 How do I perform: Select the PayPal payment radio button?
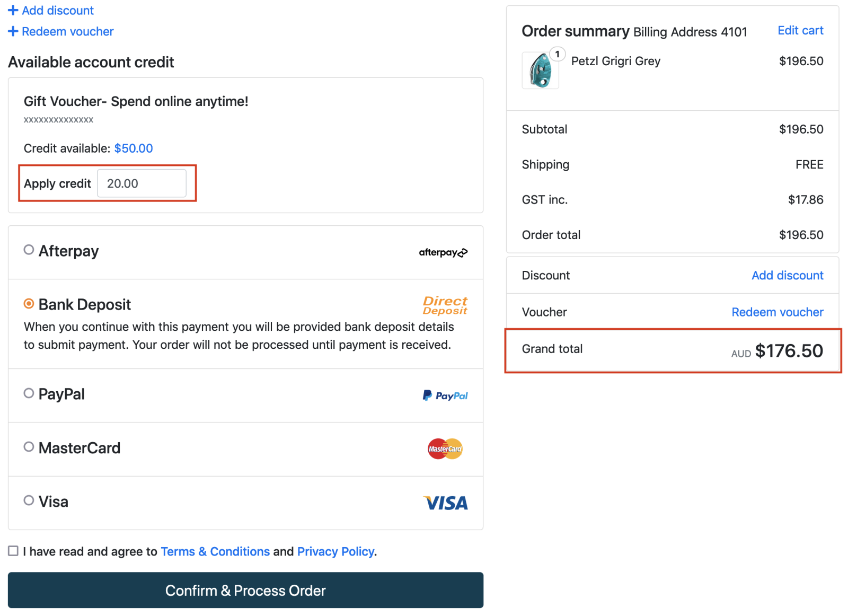pyautogui.click(x=29, y=393)
